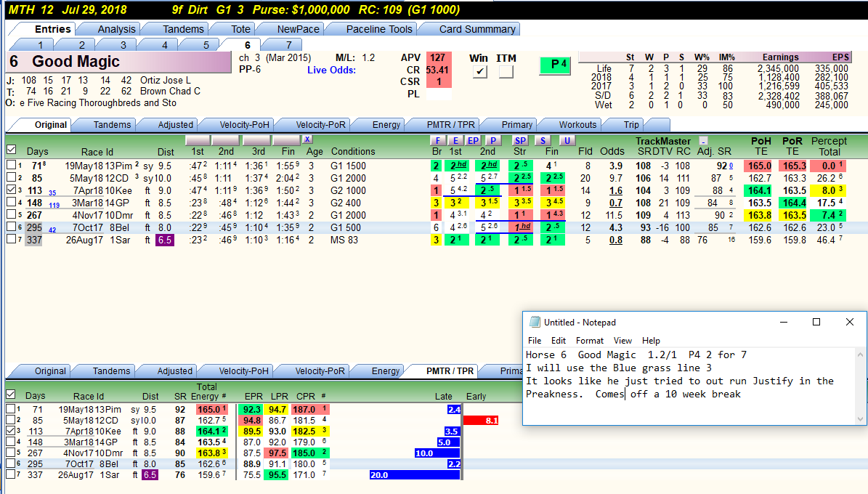Click the F pace filter button

pyautogui.click(x=437, y=140)
